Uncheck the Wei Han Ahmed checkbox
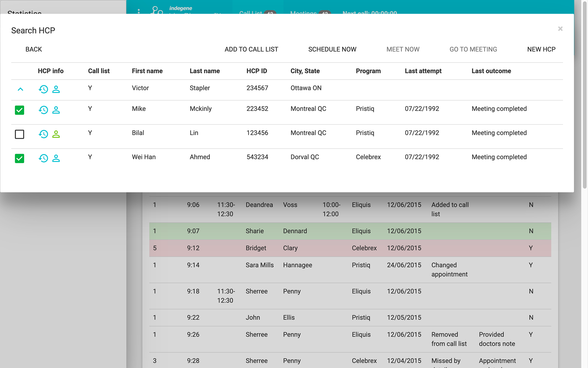This screenshot has width=588, height=368. [x=20, y=159]
